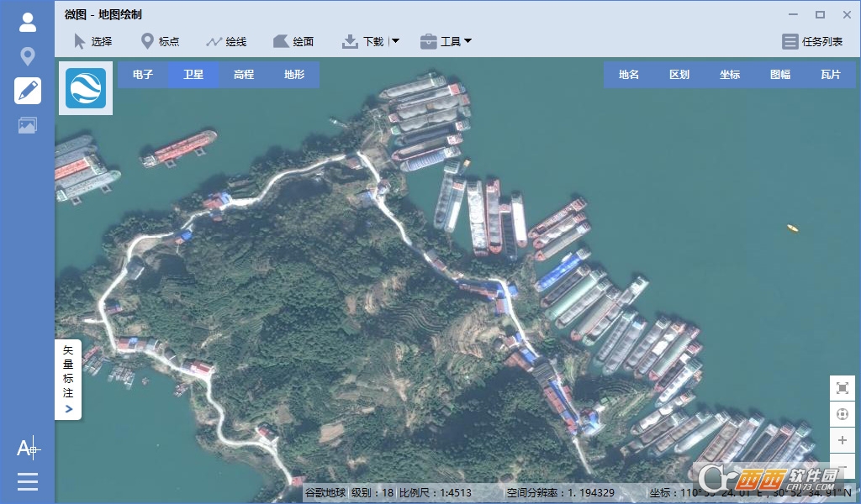Open the hamburger menu at bottom left

(x=28, y=481)
